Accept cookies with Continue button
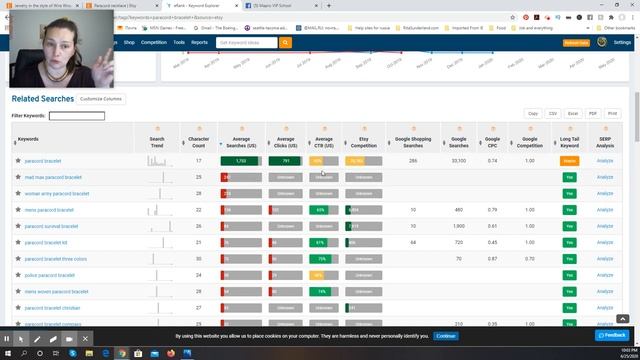640x360 pixels. click(x=445, y=336)
